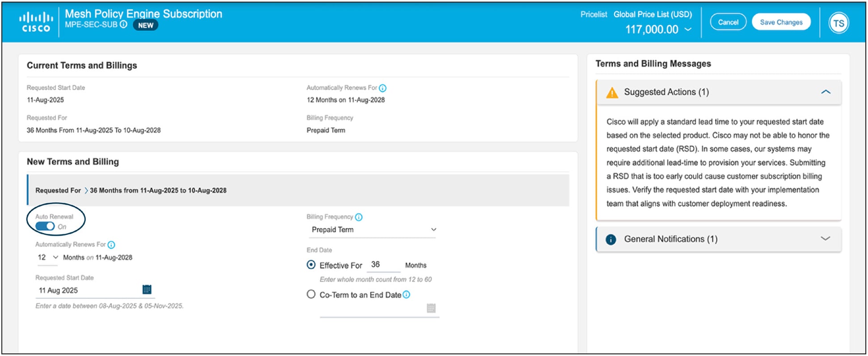Turn off the Auto Renewal toggle
This screenshot has height=356, width=868.
point(45,227)
